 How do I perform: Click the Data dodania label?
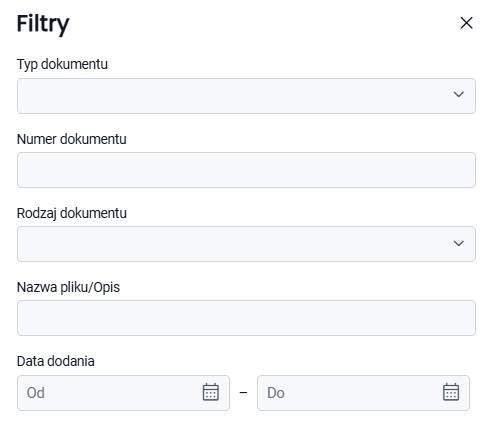pyautogui.click(x=56, y=361)
